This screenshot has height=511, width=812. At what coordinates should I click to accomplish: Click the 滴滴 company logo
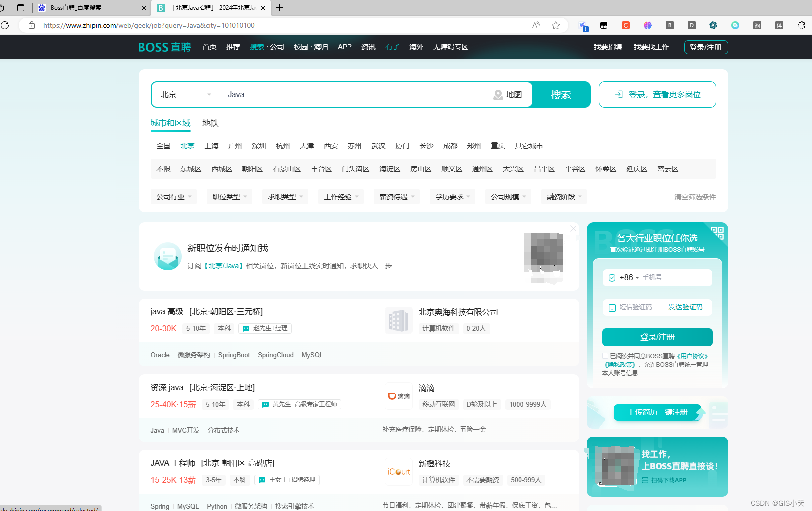tap(398, 396)
